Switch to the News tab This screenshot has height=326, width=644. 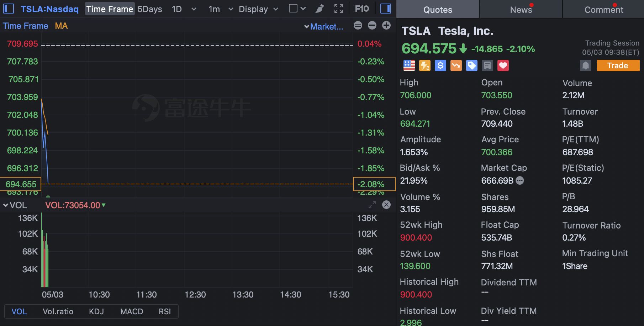click(x=521, y=10)
